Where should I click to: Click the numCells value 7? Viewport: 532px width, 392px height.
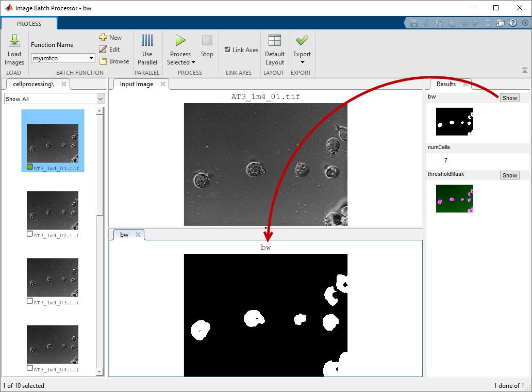(x=446, y=160)
